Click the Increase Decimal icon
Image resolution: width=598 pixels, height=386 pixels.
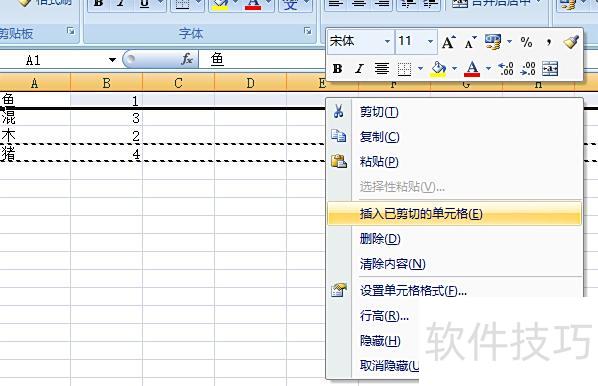tap(506, 69)
